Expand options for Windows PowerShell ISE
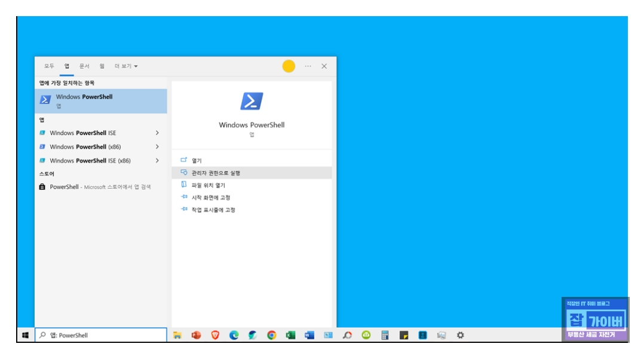The height and width of the screenshot is (359, 644). pos(157,133)
